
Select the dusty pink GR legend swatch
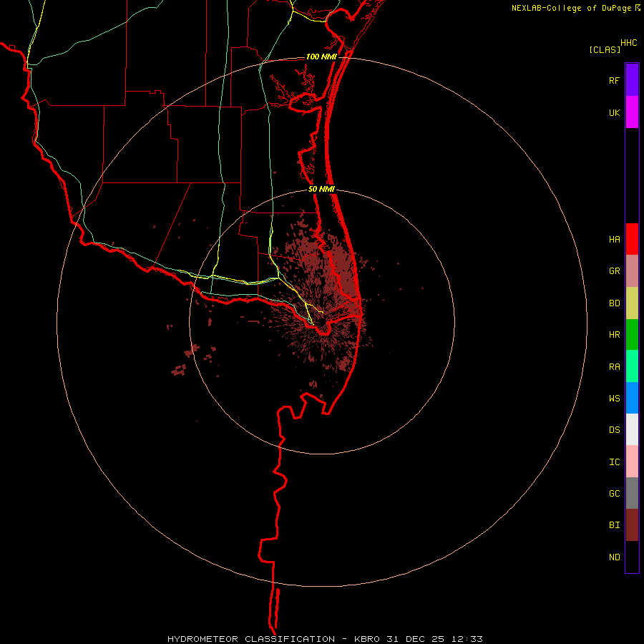tap(632, 271)
